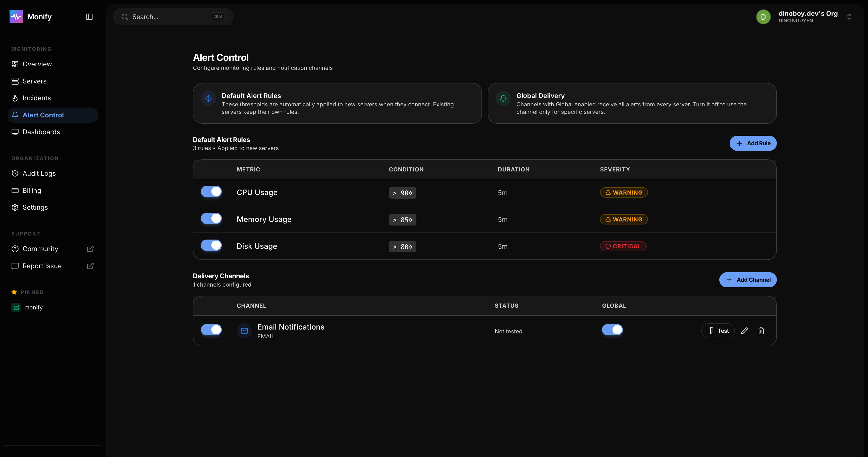Image resolution: width=868 pixels, height=457 pixels.
Task: Click the Monify logo icon
Action: [x=16, y=17]
